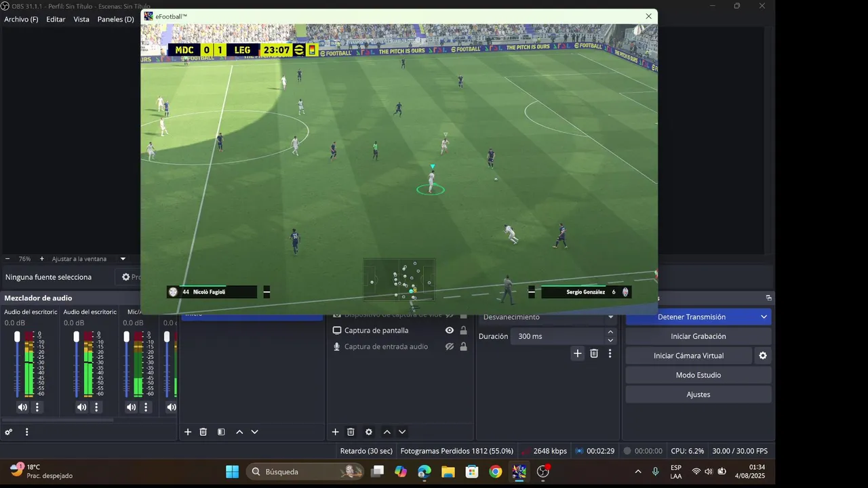Mute the Mic/Aux audio channel

[132, 407]
